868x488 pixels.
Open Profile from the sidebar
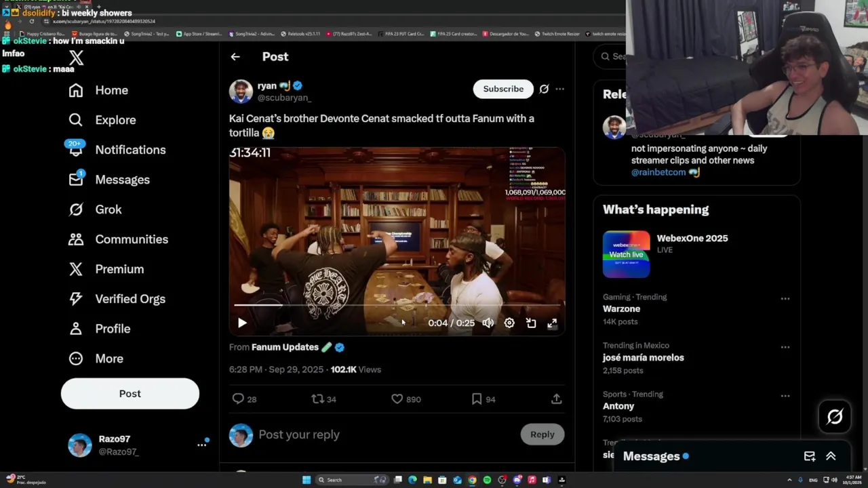pyautogui.click(x=100, y=329)
